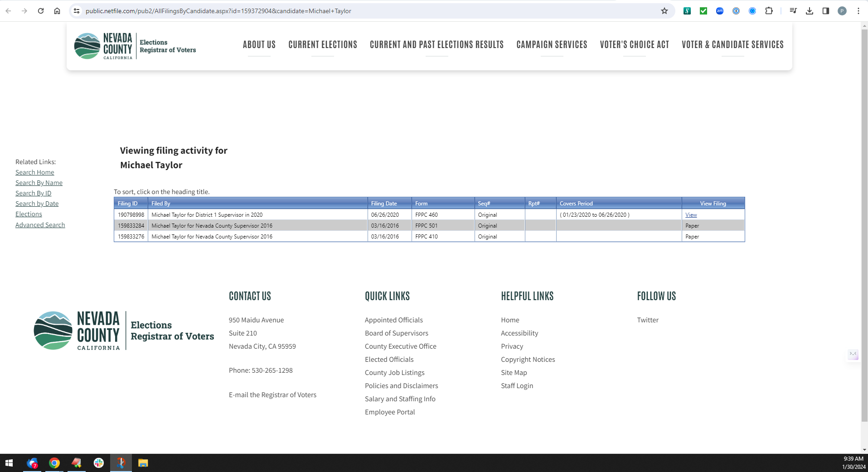The image size is (868, 472).
Task: Open Chrome three-dot menu
Action: tap(858, 11)
